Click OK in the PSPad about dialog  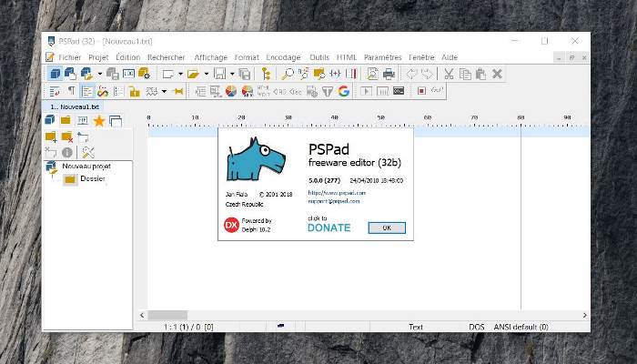(x=387, y=227)
